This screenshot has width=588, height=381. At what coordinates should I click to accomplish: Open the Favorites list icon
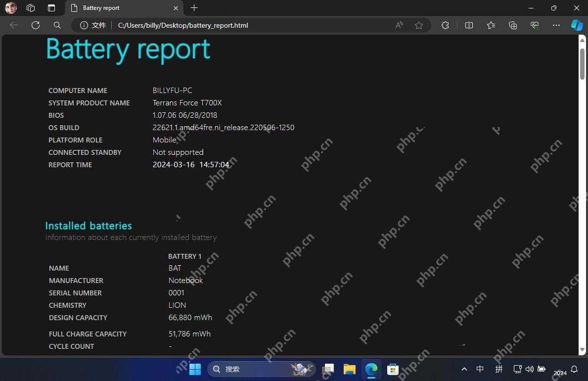tap(491, 25)
